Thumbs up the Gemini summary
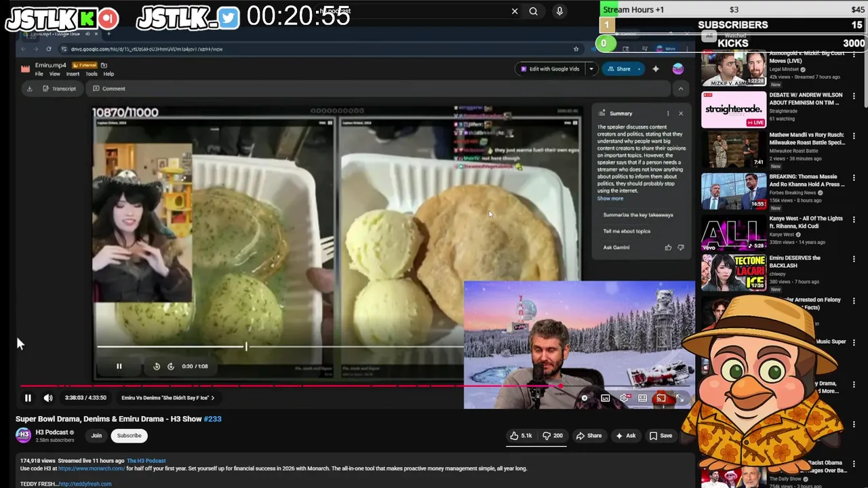The height and width of the screenshot is (488, 868). pos(668,247)
